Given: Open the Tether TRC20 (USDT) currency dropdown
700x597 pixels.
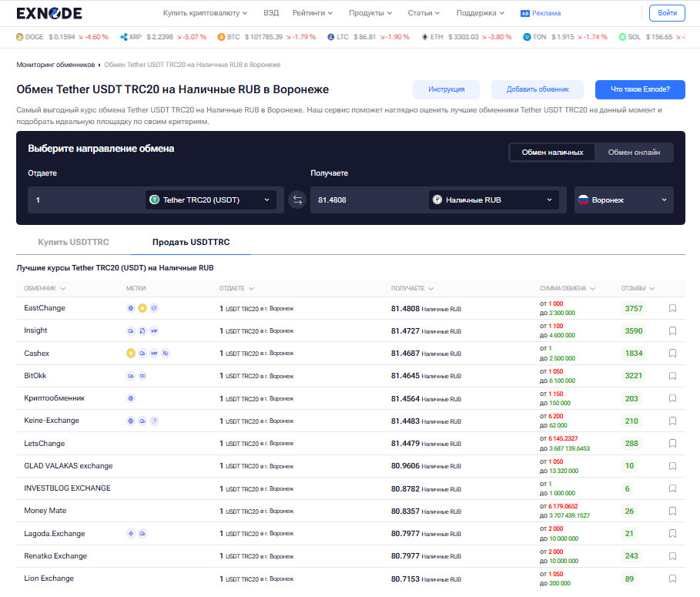Looking at the screenshot, I should [211, 200].
